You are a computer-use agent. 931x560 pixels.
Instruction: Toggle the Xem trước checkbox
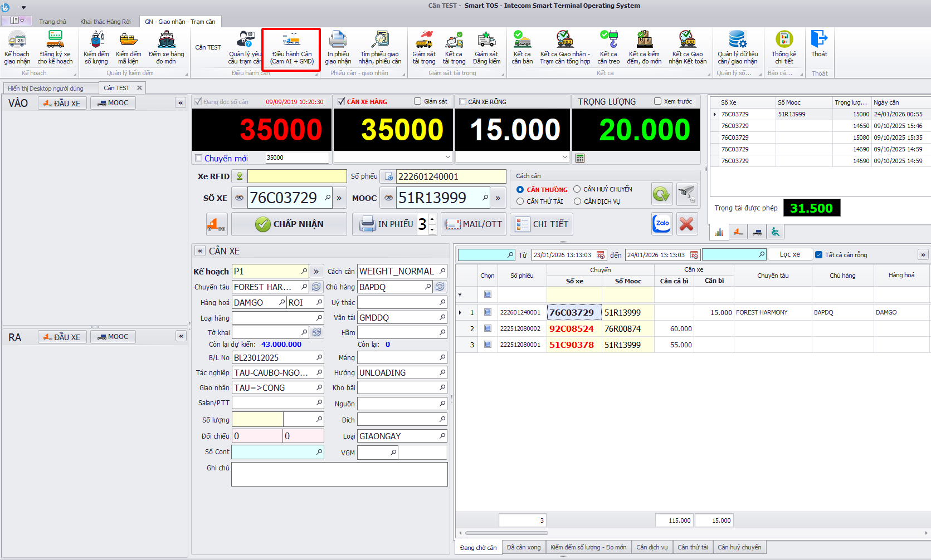point(657,101)
